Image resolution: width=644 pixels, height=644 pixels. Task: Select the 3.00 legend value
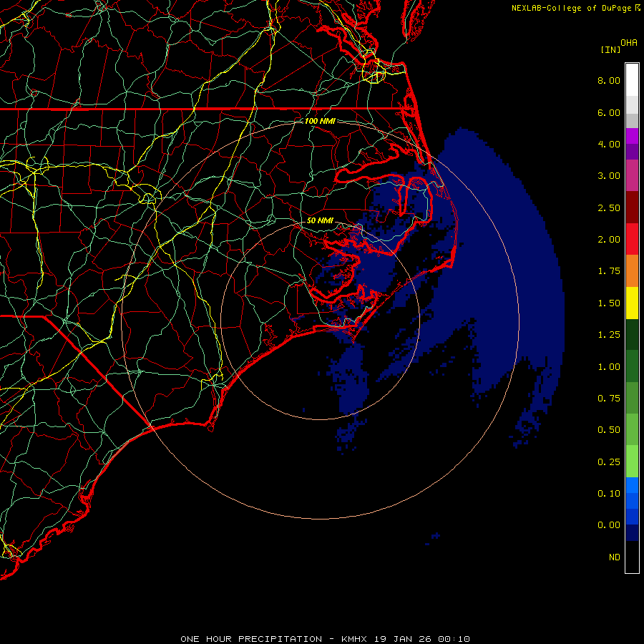pos(609,176)
